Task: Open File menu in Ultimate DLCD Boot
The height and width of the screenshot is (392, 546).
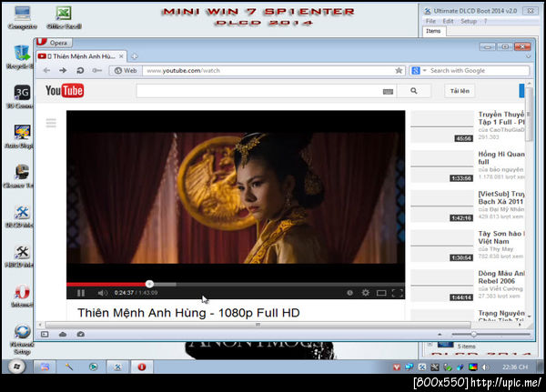Action: 430,21
